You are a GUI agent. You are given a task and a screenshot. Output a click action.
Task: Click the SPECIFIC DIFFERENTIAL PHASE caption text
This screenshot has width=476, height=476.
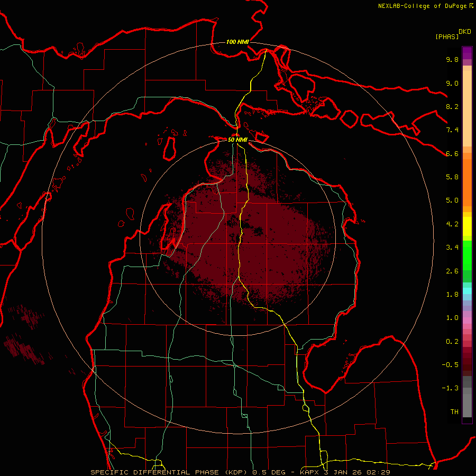tap(155, 472)
